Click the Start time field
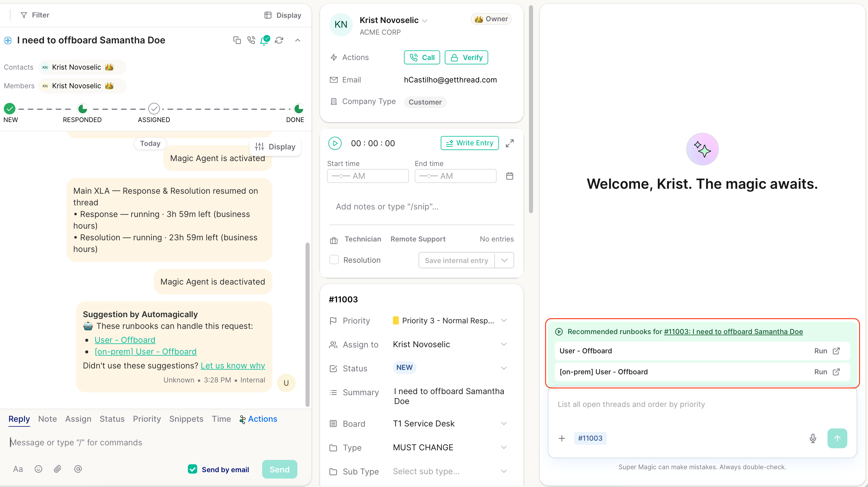 (368, 176)
